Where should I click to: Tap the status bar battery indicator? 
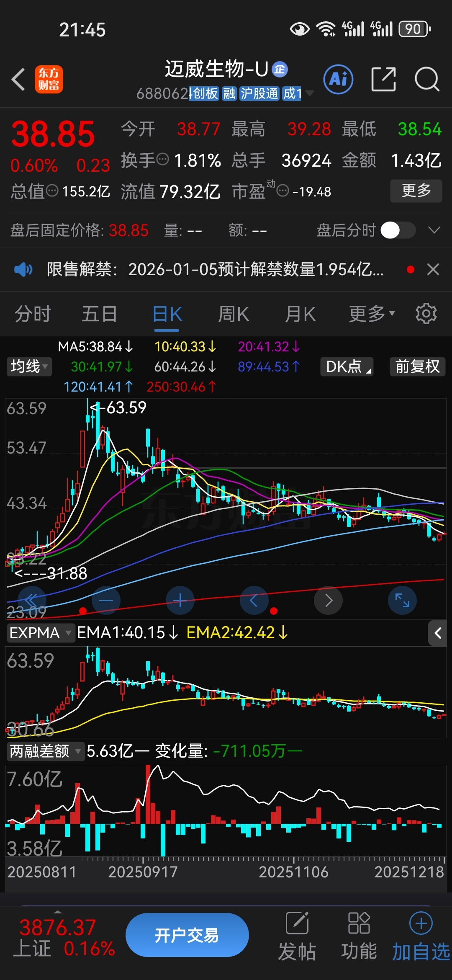[x=415, y=29]
